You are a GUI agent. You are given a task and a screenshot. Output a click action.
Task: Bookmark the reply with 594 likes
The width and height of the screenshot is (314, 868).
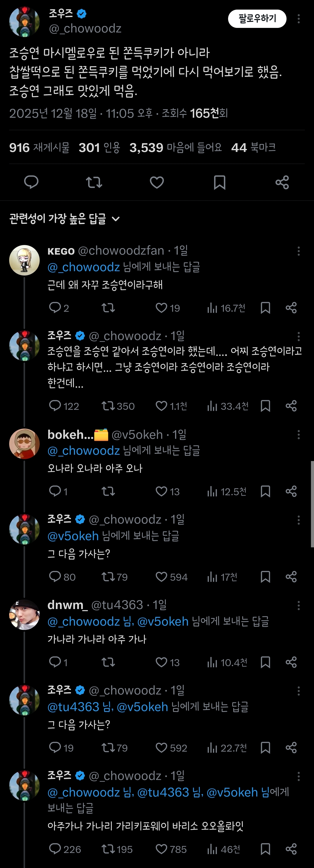266,577
